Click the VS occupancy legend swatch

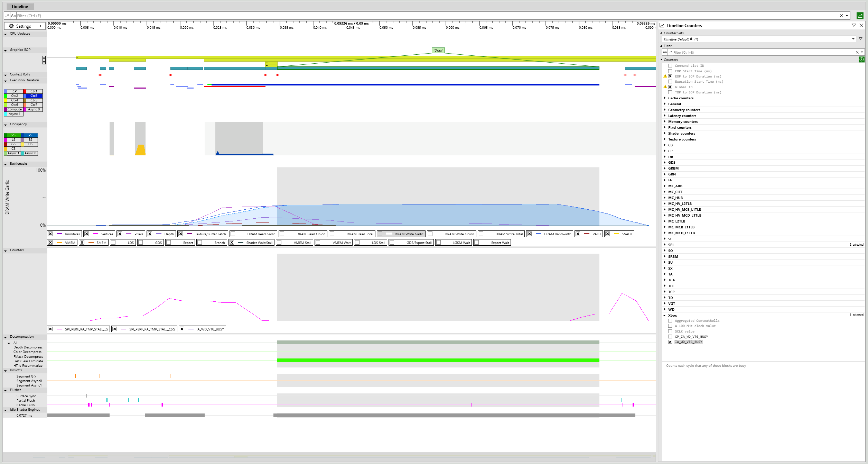click(x=13, y=135)
